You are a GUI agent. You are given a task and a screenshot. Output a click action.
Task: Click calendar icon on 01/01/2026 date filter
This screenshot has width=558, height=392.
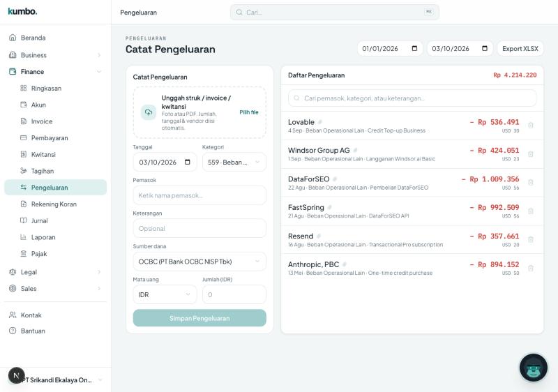tap(414, 48)
